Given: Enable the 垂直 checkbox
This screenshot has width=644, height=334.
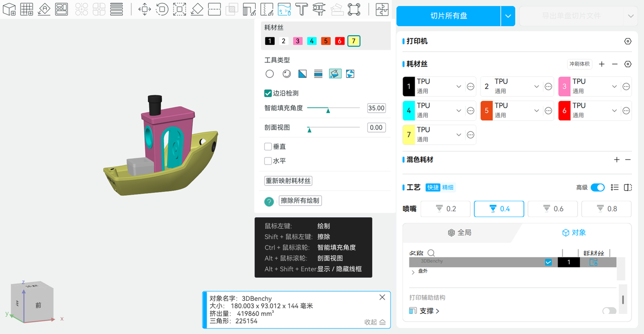Looking at the screenshot, I should [268, 146].
